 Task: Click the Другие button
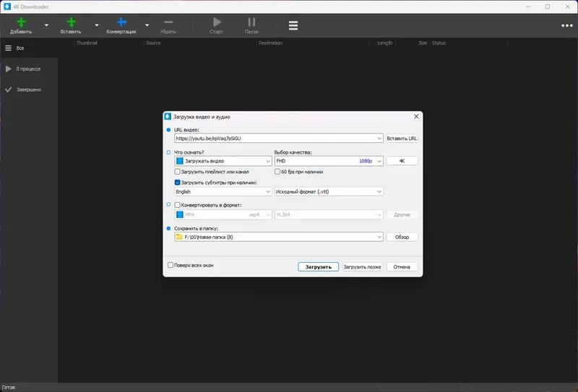pos(402,214)
